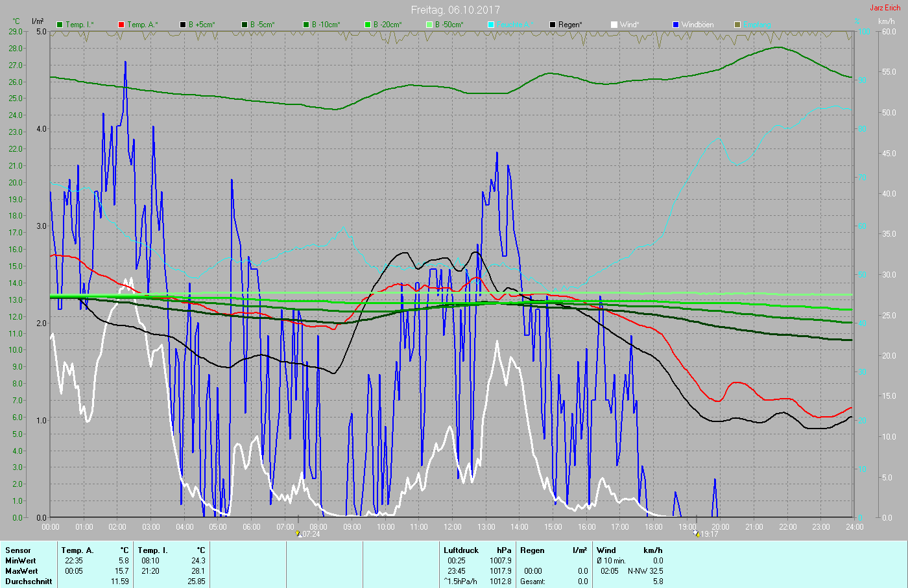Click the km/h axis unit label
The width and height of the screenshot is (908, 588).
click(886, 21)
